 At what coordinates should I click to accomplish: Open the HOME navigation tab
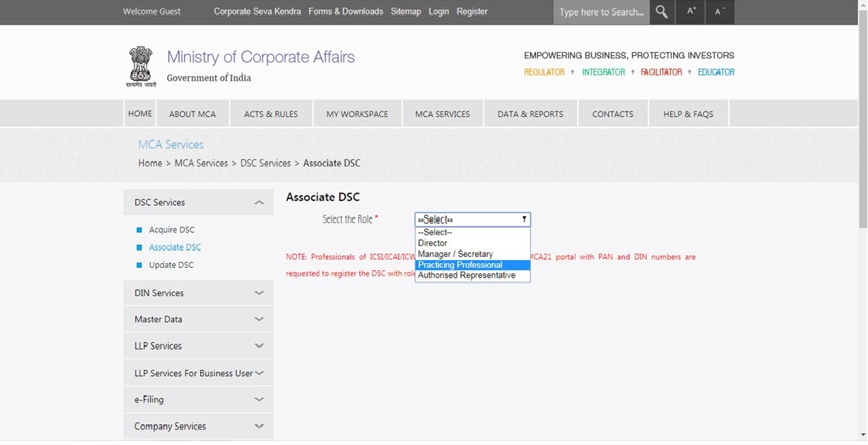[x=140, y=114]
